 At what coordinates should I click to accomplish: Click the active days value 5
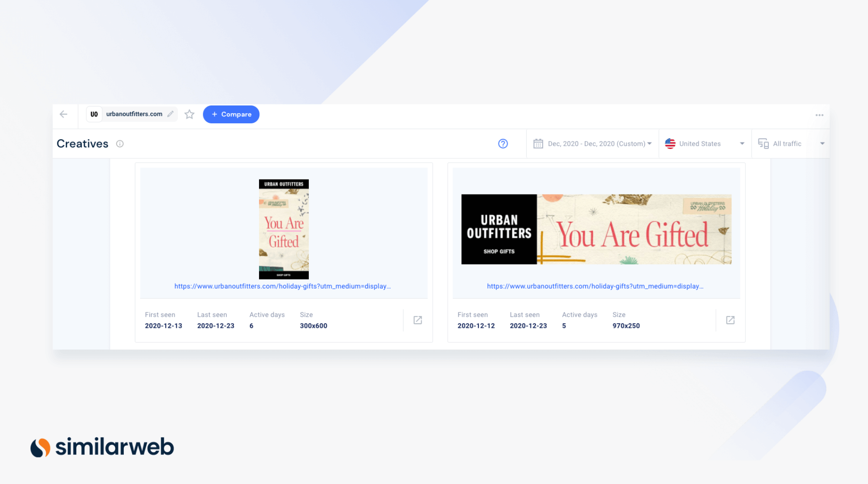(564, 326)
